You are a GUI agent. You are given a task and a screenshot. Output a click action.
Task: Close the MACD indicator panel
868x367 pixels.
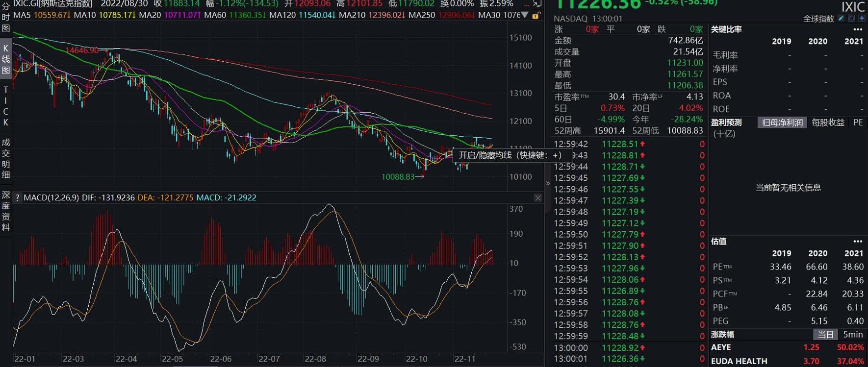[538, 198]
